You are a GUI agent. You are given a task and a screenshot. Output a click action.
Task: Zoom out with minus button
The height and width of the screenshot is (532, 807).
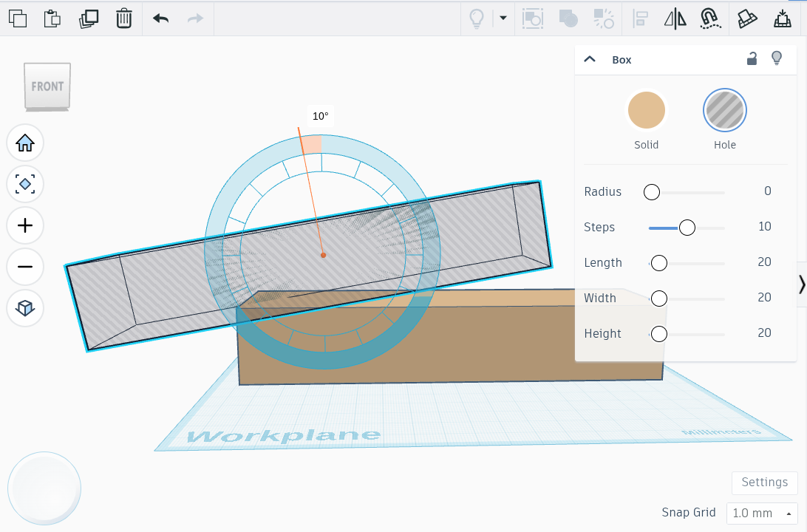tap(24, 267)
